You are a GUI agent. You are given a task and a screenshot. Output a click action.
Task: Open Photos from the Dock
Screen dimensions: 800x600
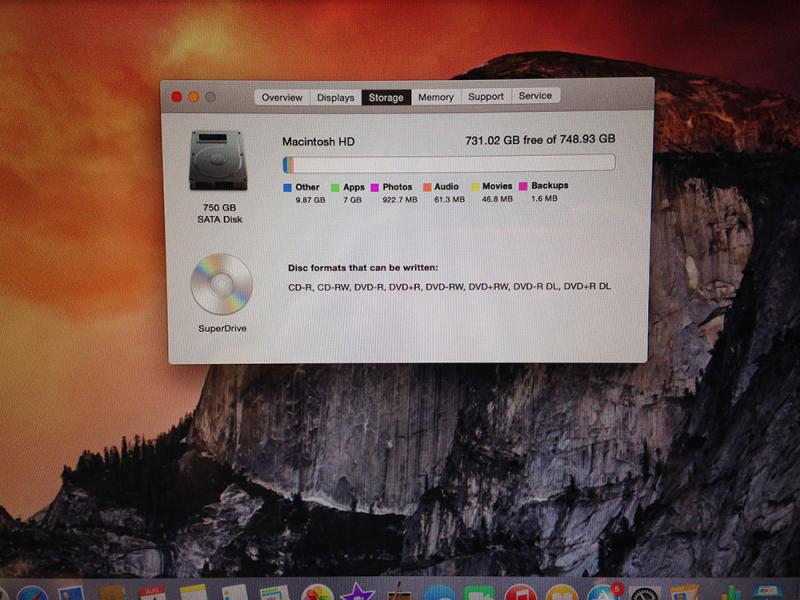click(x=317, y=593)
